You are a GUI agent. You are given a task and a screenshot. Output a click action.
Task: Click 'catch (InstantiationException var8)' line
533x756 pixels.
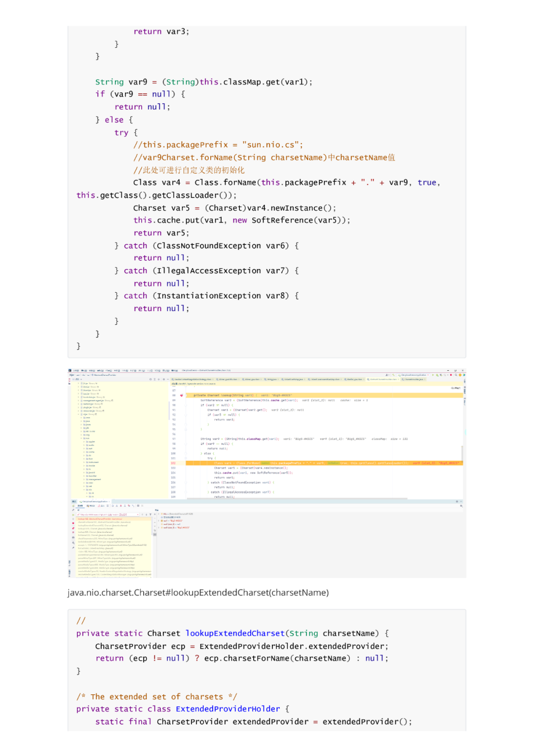tap(207, 296)
